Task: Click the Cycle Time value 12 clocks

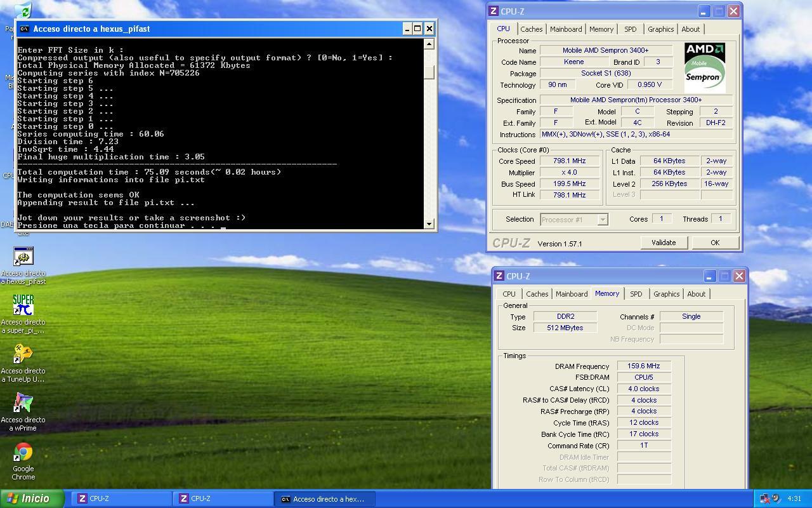Action: (643, 423)
